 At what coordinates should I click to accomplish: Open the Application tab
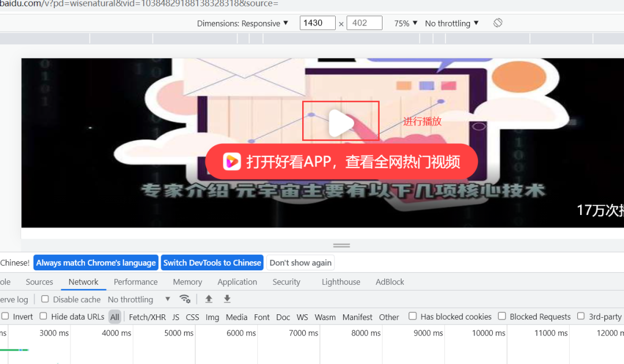[x=237, y=282]
